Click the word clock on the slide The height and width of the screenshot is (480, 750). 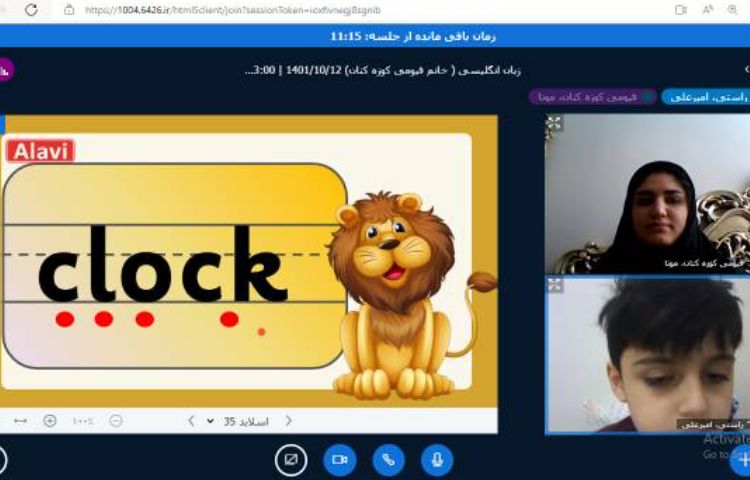(163, 264)
